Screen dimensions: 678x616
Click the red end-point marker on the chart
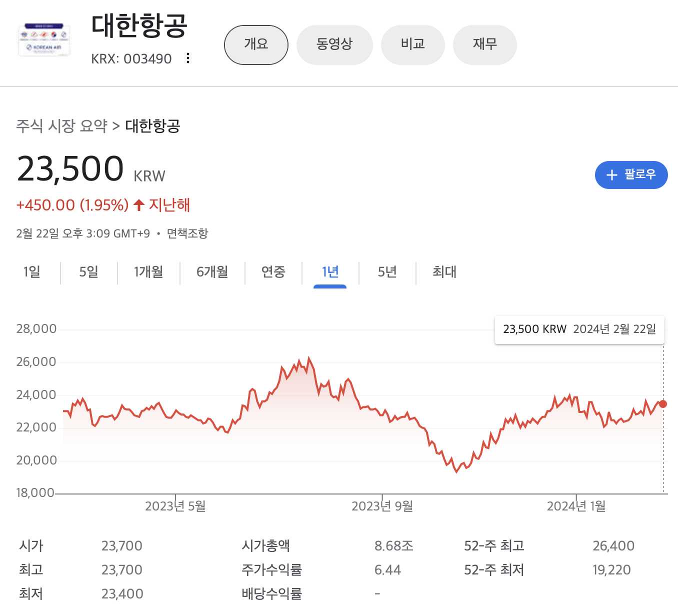coord(663,404)
